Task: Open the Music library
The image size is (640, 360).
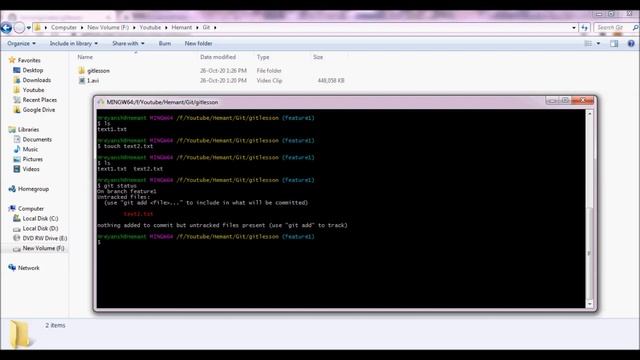Action: click(25, 149)
